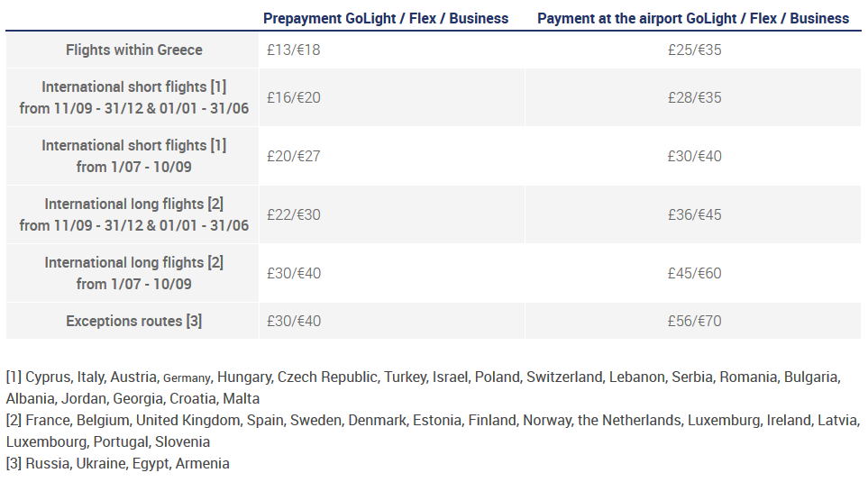The image size is (868, 482).
Task: Click the Payment at the airport column header
Action: pos(693,18)
